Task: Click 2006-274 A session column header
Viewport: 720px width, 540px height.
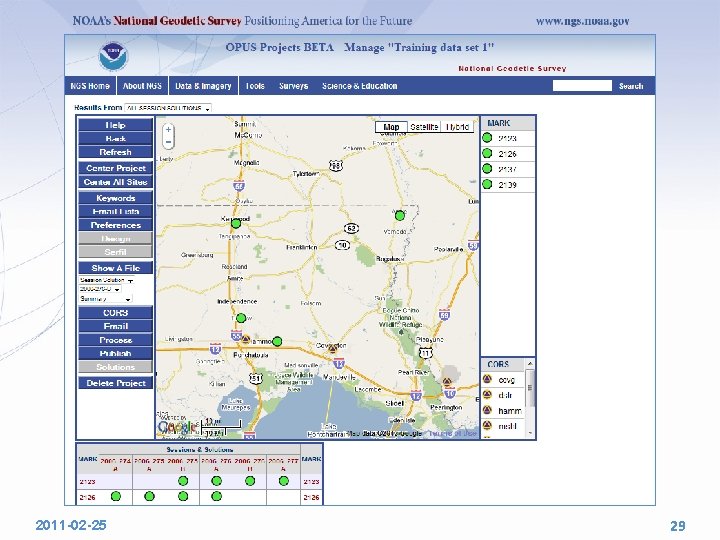Action: click(116, 464)
